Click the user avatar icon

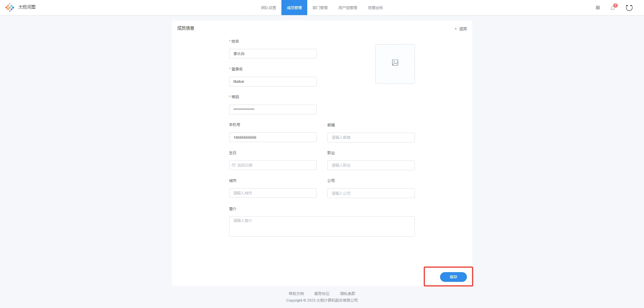[x=629, y=8]
